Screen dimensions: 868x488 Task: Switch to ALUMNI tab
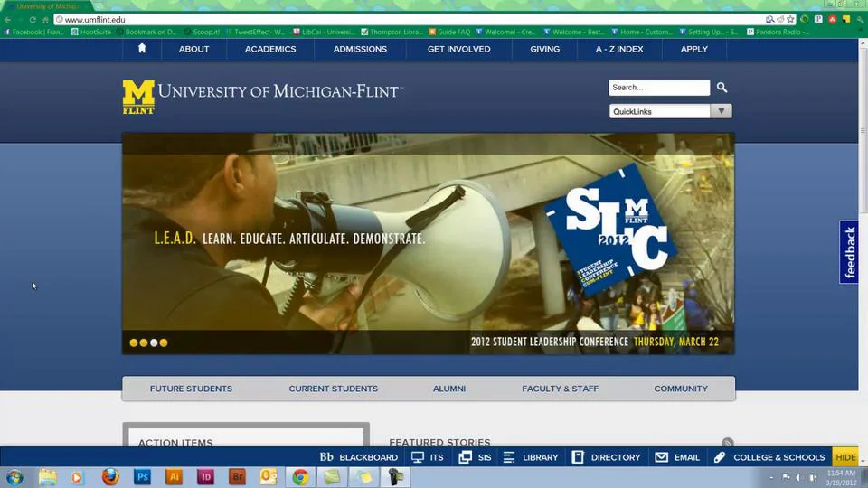[449, 389]
